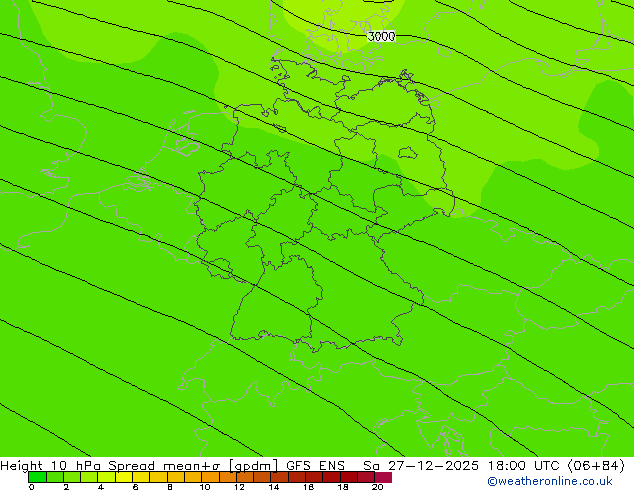
Task: Select the magenta swatch right of 20
Action: 383,477
